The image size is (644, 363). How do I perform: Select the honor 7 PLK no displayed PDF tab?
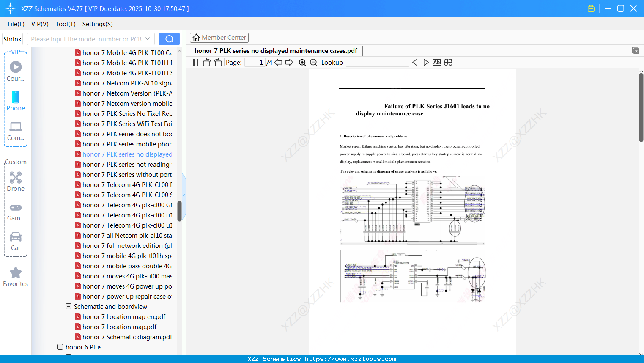click(276, 51)
